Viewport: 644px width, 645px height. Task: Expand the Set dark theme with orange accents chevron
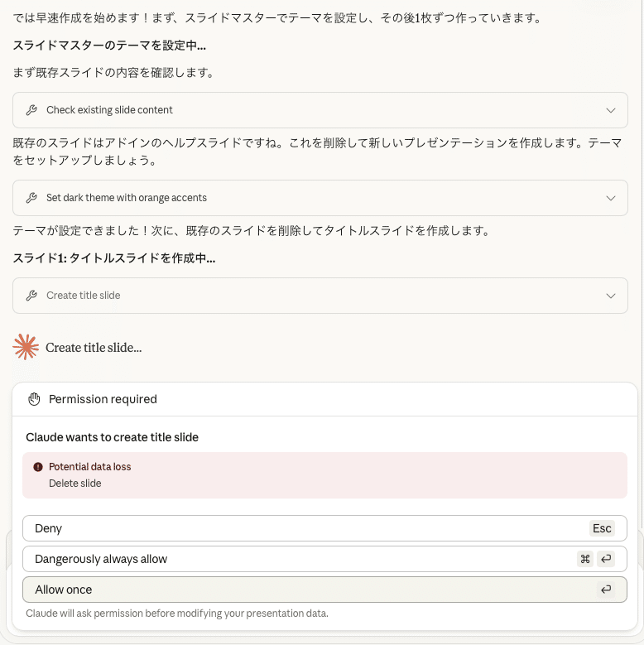coord(611,198)
